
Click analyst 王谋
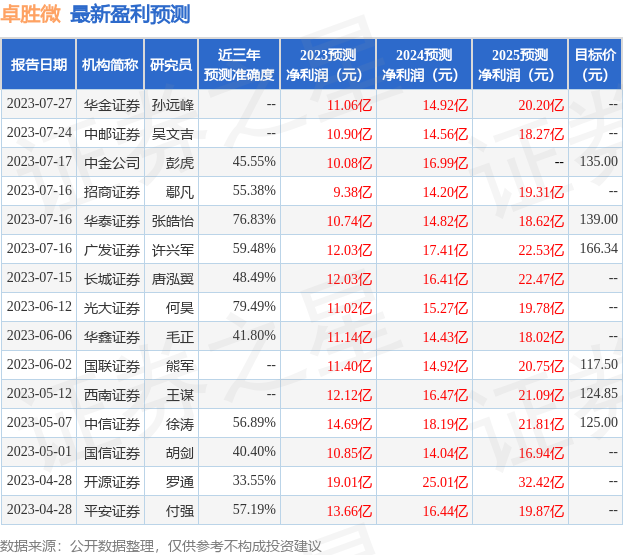pyautogui.click(x=180, y=395)
